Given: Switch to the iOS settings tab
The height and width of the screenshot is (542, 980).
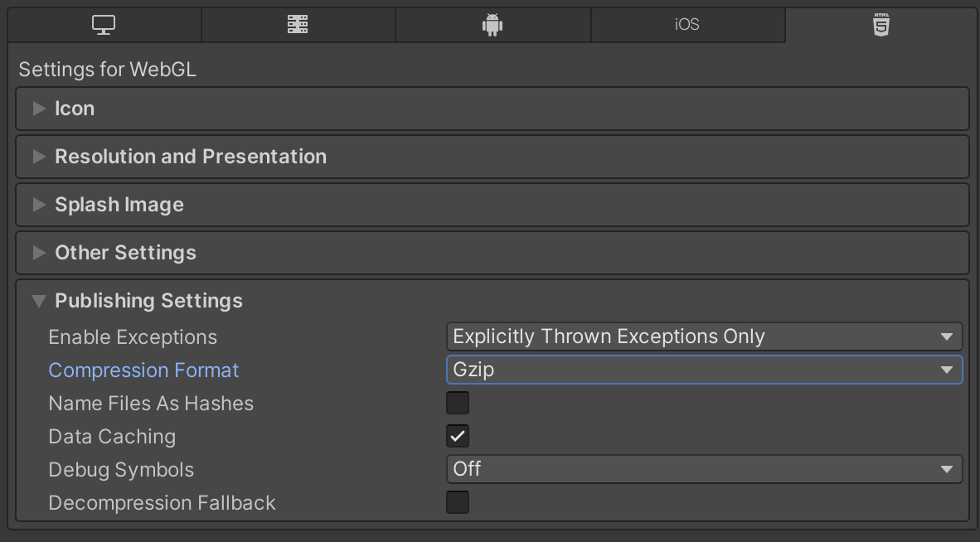Looking at the screenshot, I should coord(687,25).
